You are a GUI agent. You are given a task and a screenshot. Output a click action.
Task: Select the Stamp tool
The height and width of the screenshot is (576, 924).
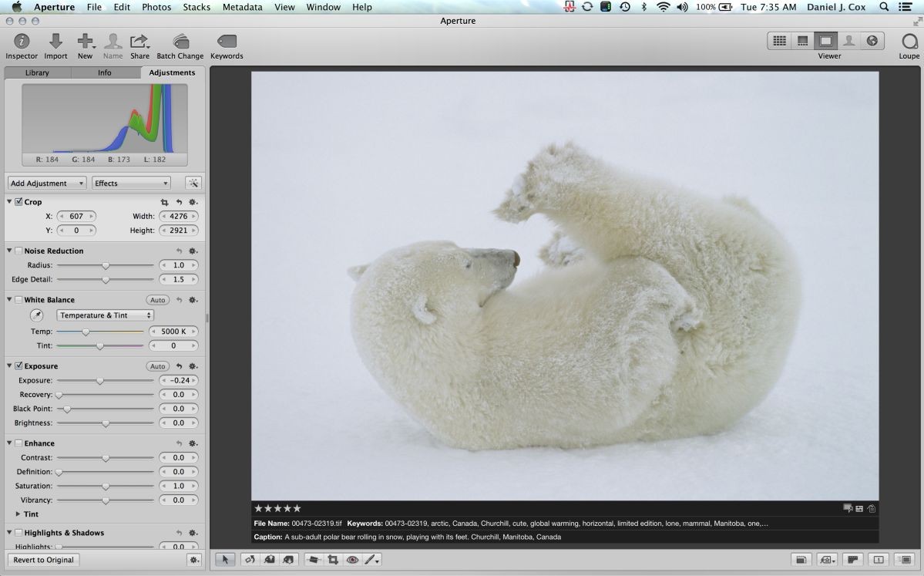[288, 560]
